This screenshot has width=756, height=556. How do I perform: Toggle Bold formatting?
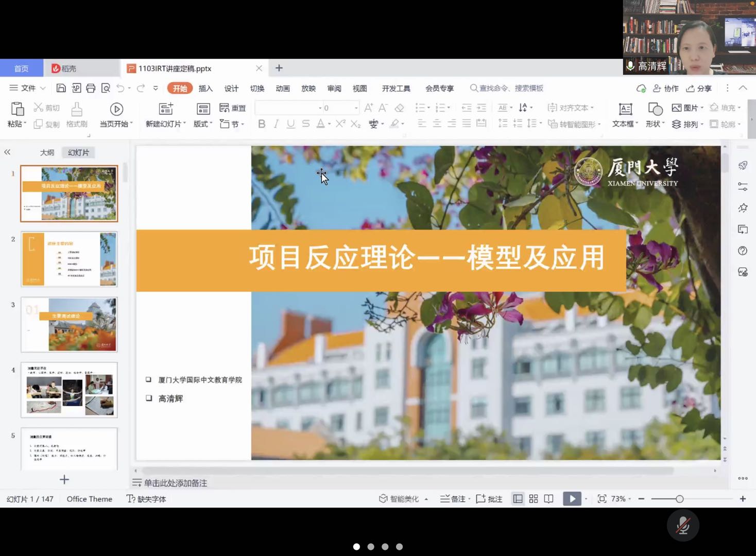(x=262, y=124)
